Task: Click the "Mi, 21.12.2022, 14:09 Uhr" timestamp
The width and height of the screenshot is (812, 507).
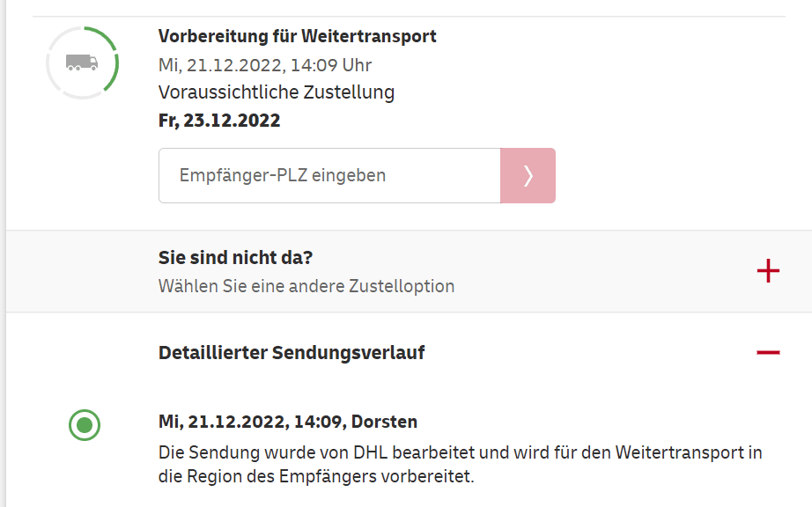Action: pos(265,64)
